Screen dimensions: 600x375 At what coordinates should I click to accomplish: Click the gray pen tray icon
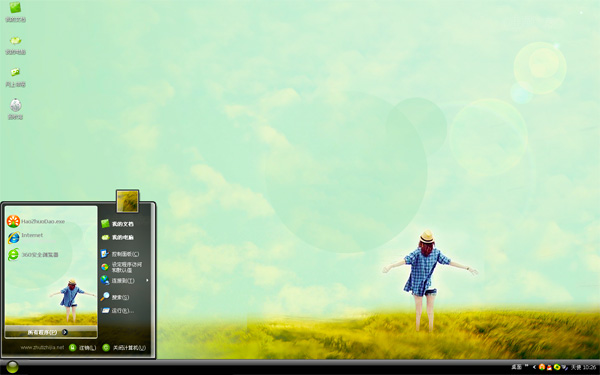pyautogui.click(x=564, y=367)
